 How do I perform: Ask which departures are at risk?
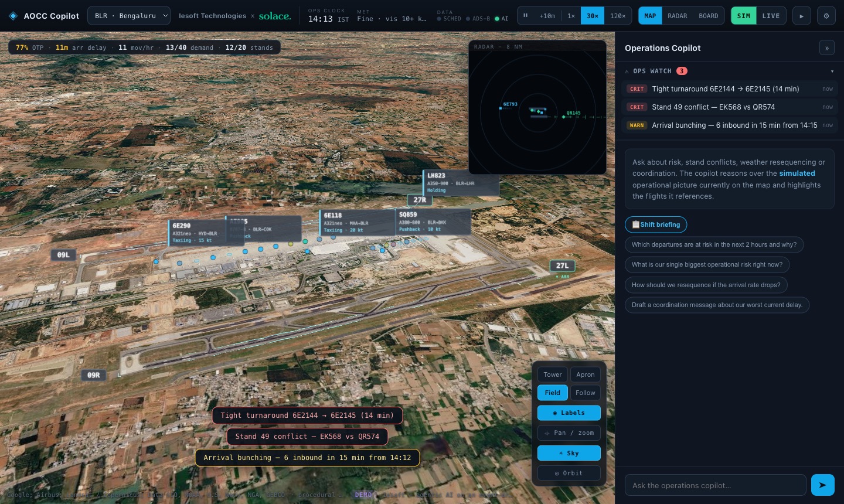point(714,244)
